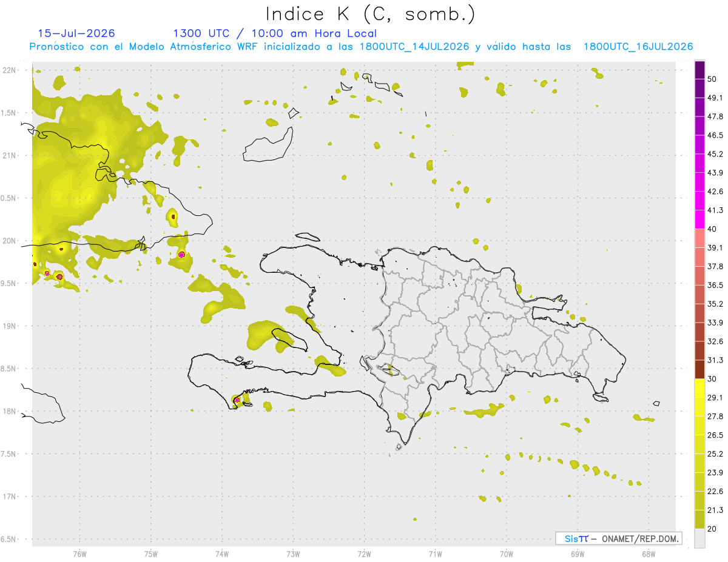This screenshot has width=728, height=562.
Task: Click the time label '1300 UTC / 10:00 am Hora Local'
Action: click(x=275, y=33)
